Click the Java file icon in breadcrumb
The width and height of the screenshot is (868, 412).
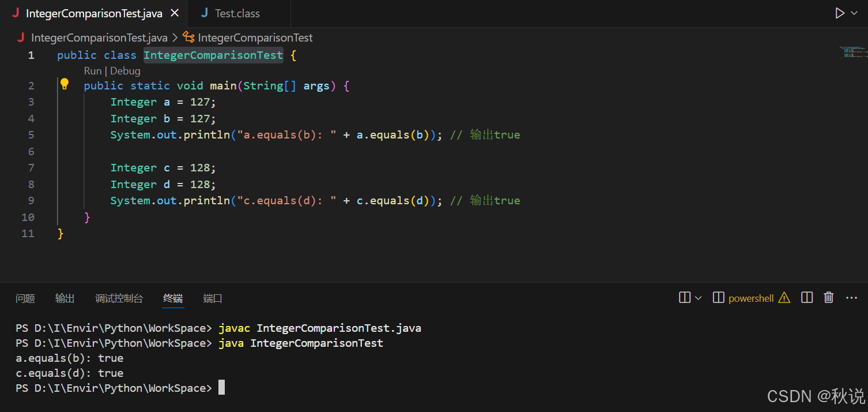coord(21,38)
